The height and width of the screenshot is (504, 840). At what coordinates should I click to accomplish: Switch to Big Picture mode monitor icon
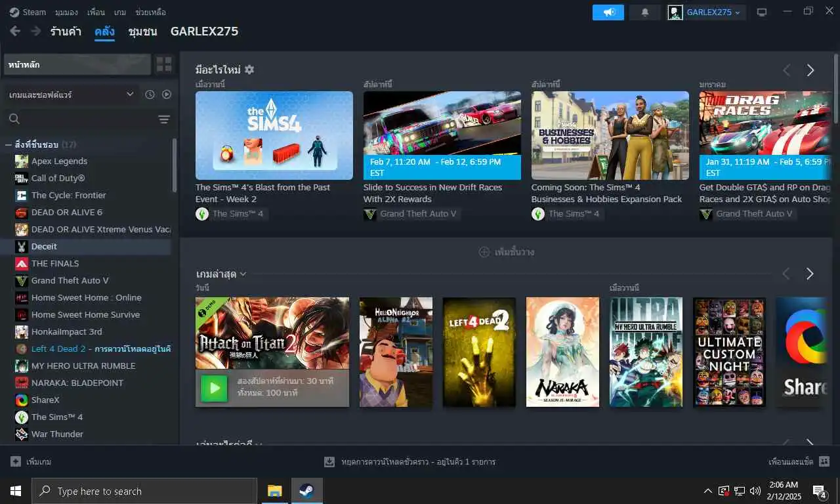click(762, 12)
